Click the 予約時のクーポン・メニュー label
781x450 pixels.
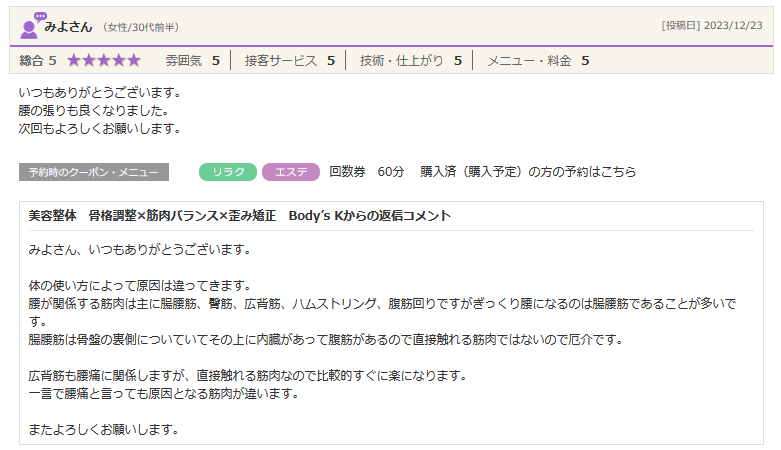pos(94,172)
